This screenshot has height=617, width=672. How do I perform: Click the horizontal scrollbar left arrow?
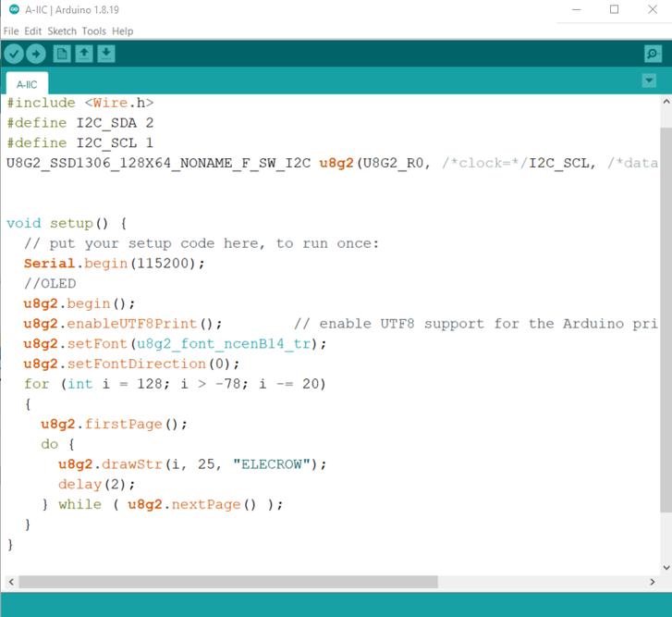click(x=12, y=582)
